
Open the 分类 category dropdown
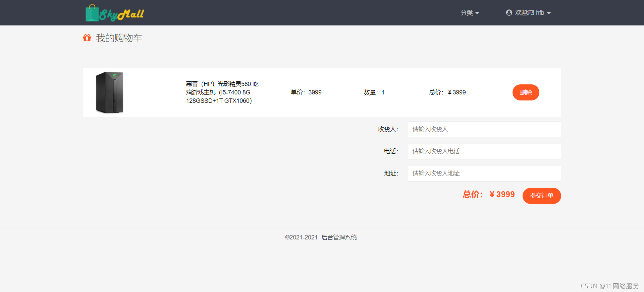pos(470,13)
